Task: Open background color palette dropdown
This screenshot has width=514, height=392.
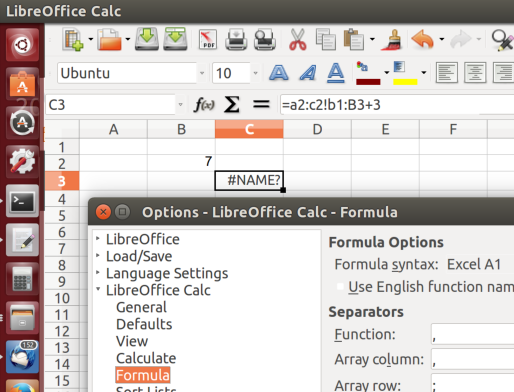Action: coord(424,72)
